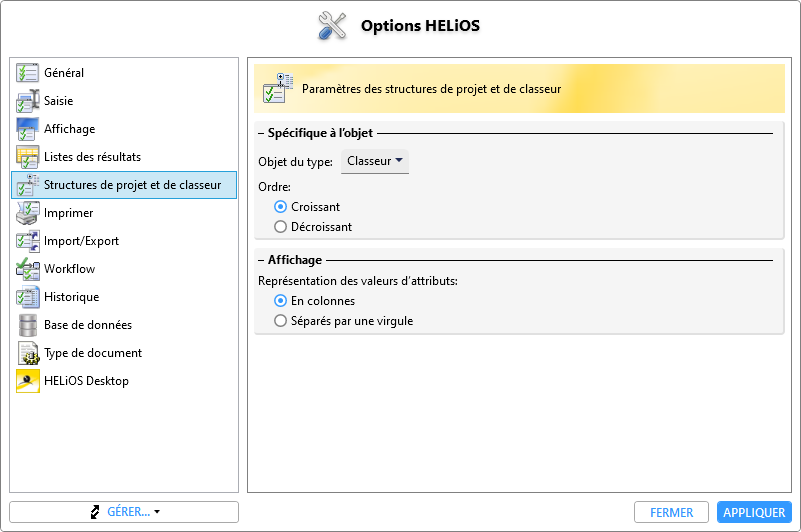Click the Fermer button
The height and width of the screenshot is (532, 801).
pyautogui.click(x=671, y=512)
